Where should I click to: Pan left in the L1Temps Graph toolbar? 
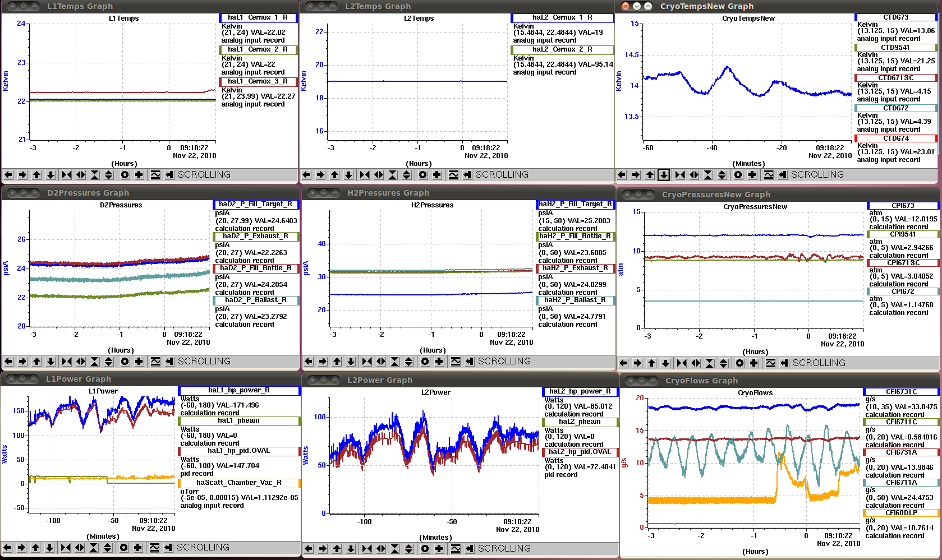pyautogui.click(x=8, y=175)
